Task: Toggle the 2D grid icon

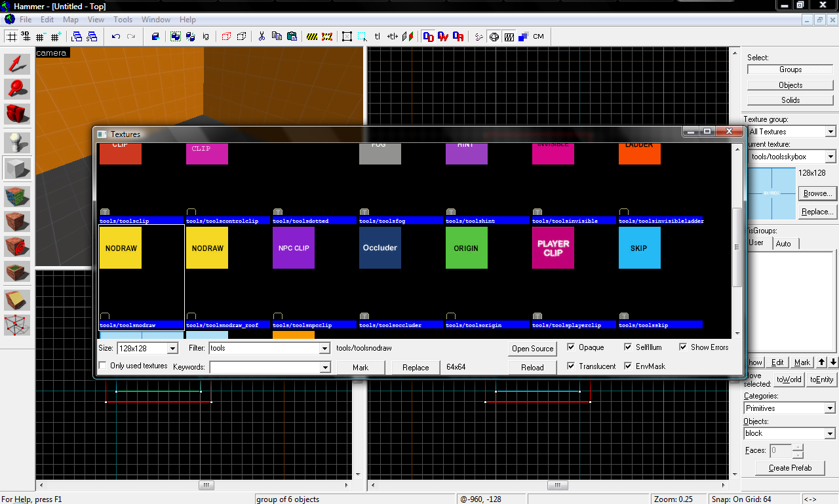Action: point(12,37)
